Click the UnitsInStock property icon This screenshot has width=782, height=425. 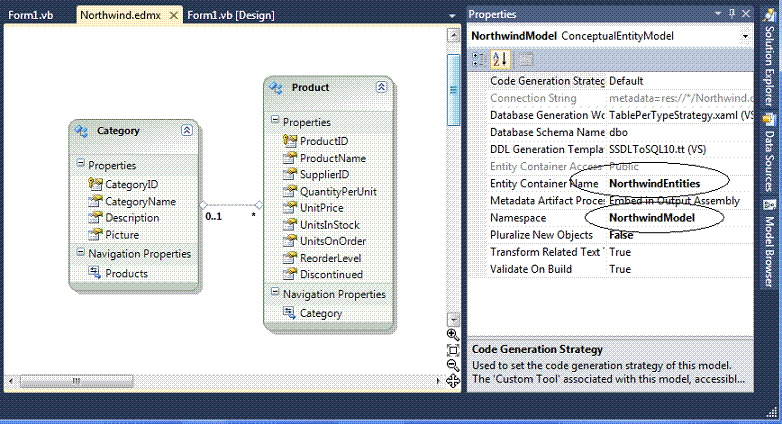point(290,224)
